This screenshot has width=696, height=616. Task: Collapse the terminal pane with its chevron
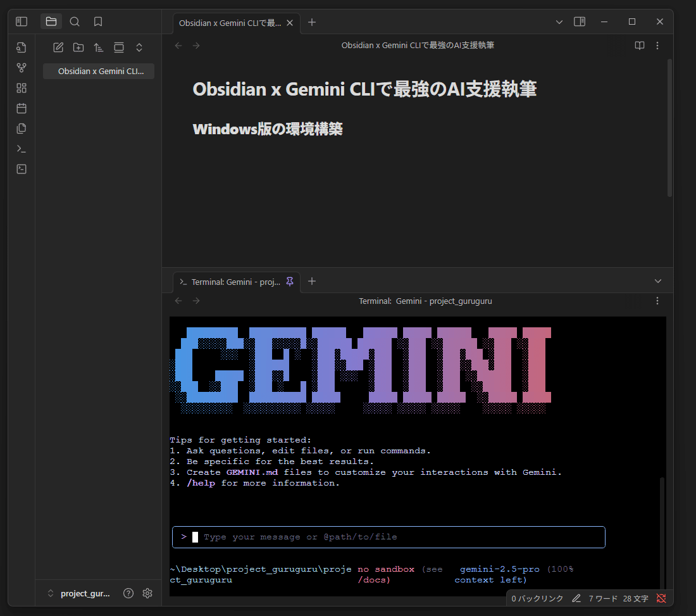[x=658, y=280]
